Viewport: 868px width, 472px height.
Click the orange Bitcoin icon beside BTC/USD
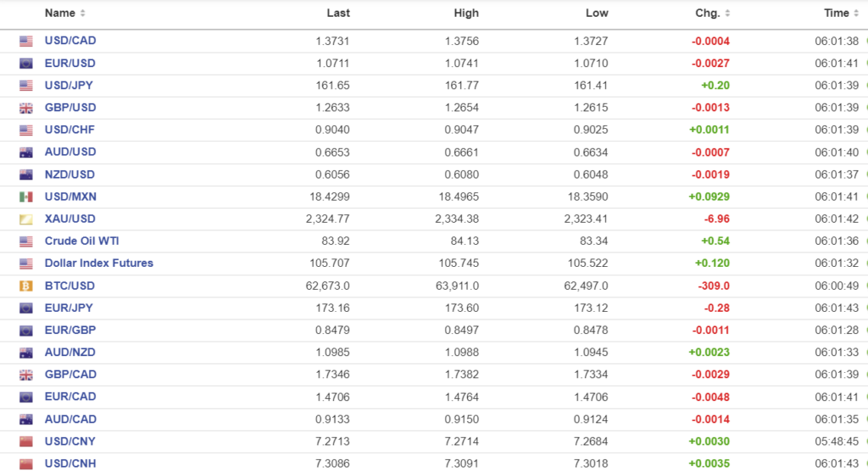(26, 286)
